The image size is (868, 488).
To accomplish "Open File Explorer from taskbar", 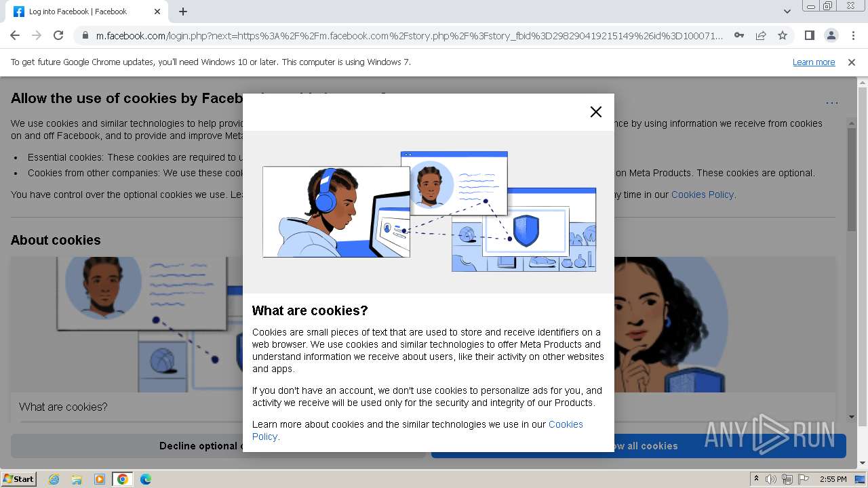I will pyautogui.click(x=77, y=479).
